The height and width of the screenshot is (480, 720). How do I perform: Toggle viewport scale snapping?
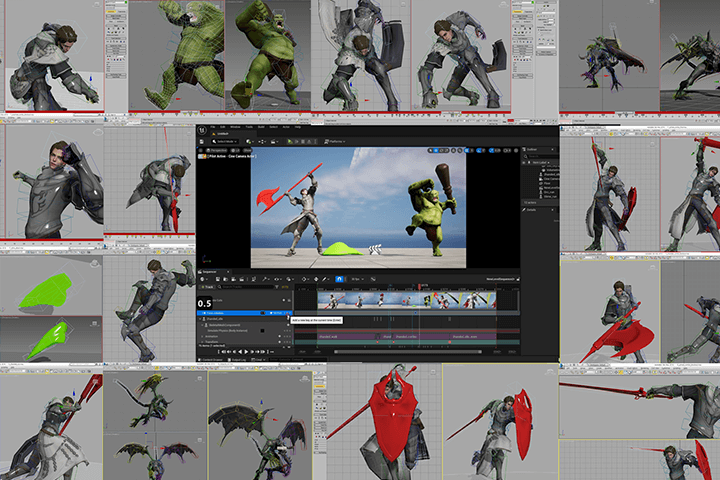[491, 151]
